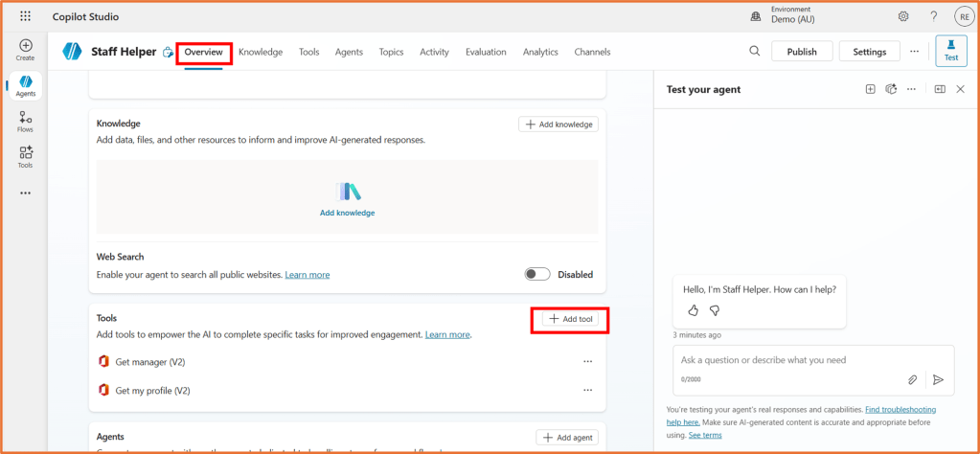Click the environment picker icon

coord(756,17)
